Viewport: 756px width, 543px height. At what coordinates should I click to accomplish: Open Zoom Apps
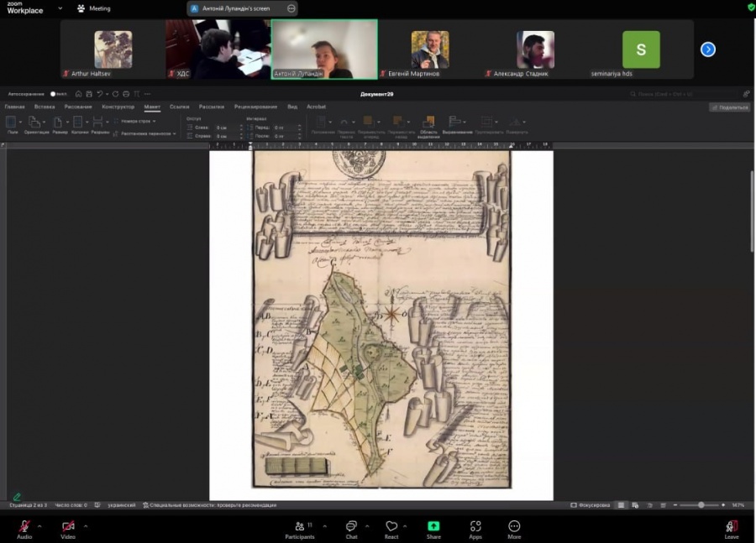[475, 529]
